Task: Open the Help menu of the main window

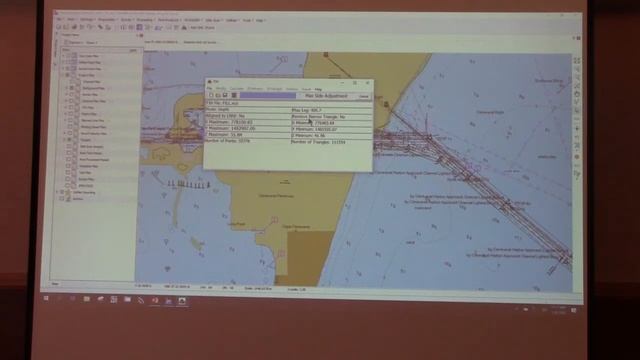Action: (260, 20)
